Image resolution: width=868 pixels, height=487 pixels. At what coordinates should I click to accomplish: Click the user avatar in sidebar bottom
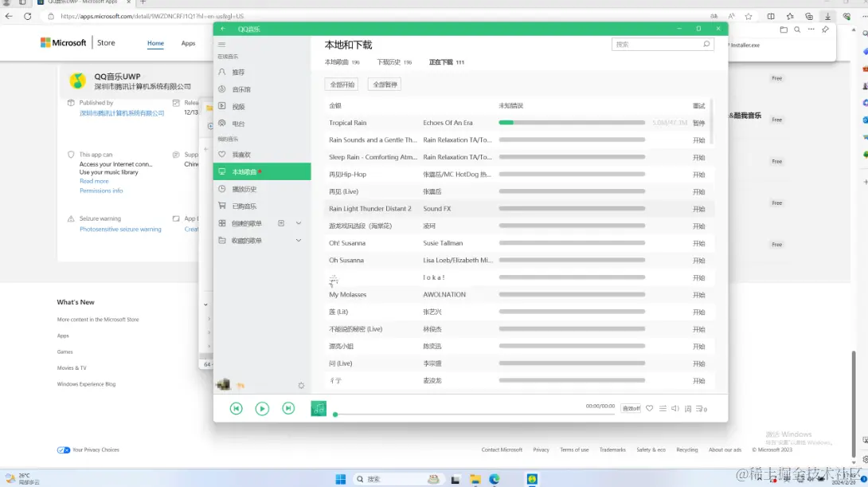tap(224, 384)
